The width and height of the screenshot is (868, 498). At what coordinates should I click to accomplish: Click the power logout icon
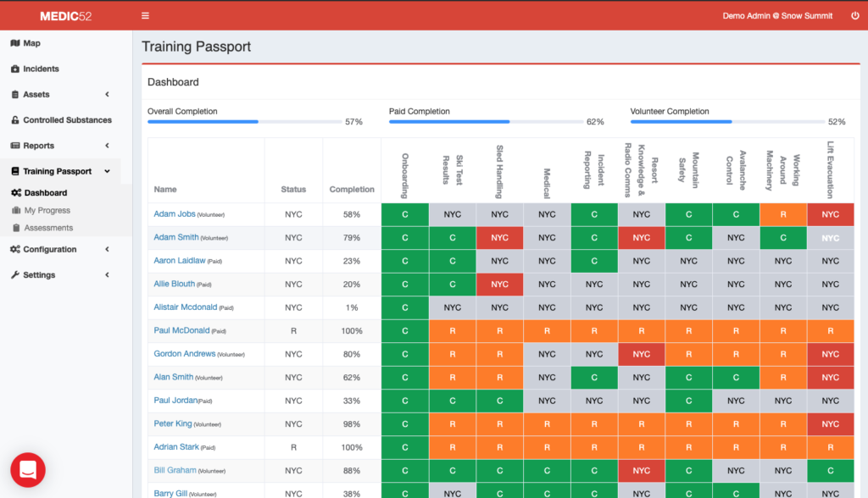click(854, 15)
